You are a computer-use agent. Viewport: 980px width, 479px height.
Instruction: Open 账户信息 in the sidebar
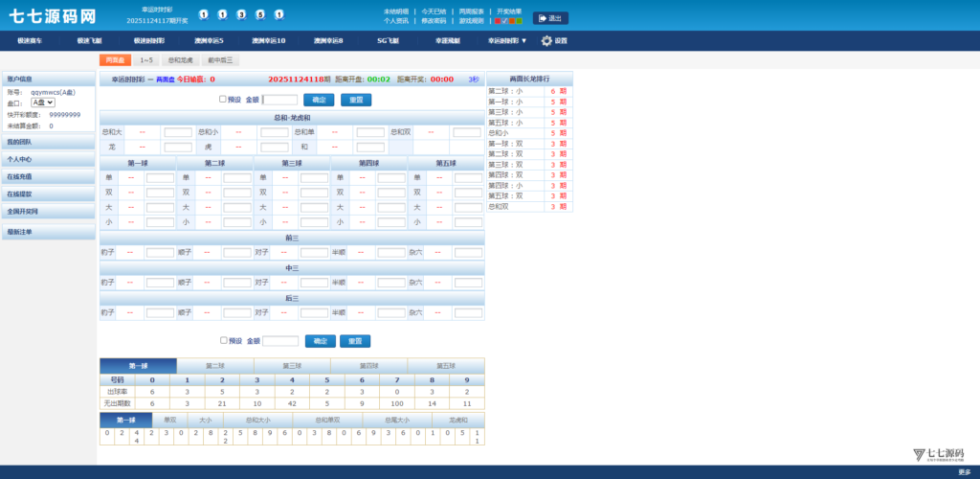click(x=49, y=80)
